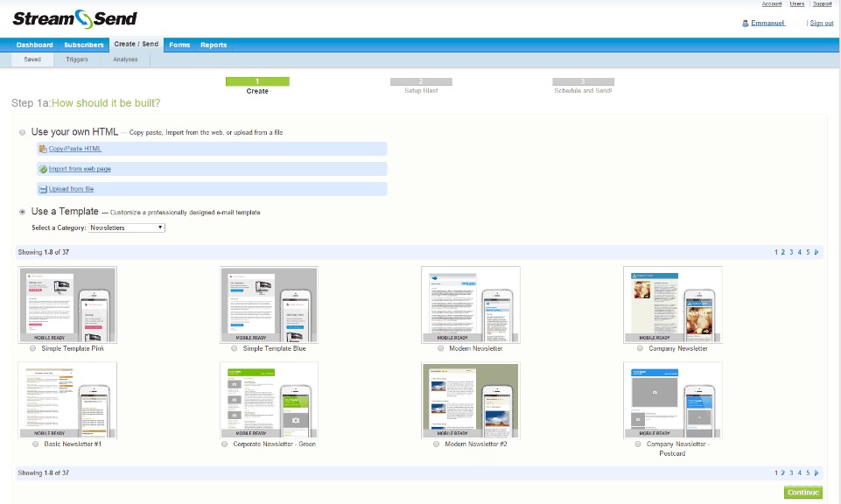Click the Sign out link
841x504 pixels.
coord(822,23)
